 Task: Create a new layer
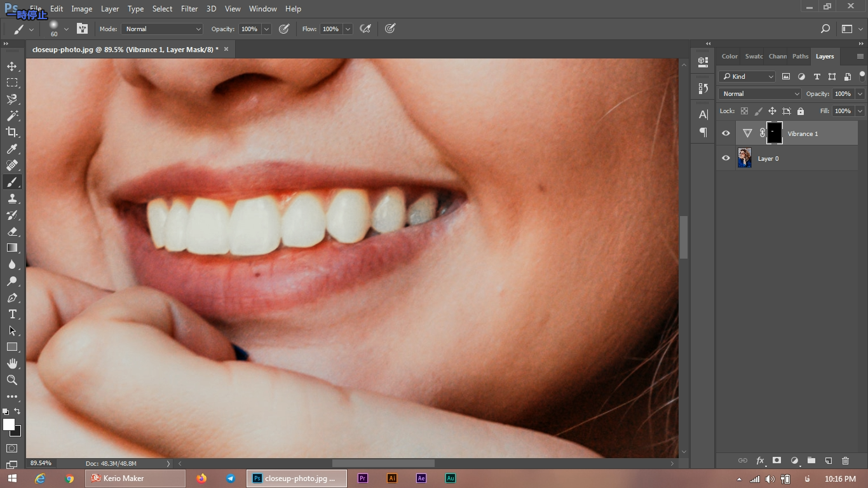tap(829, 461)
